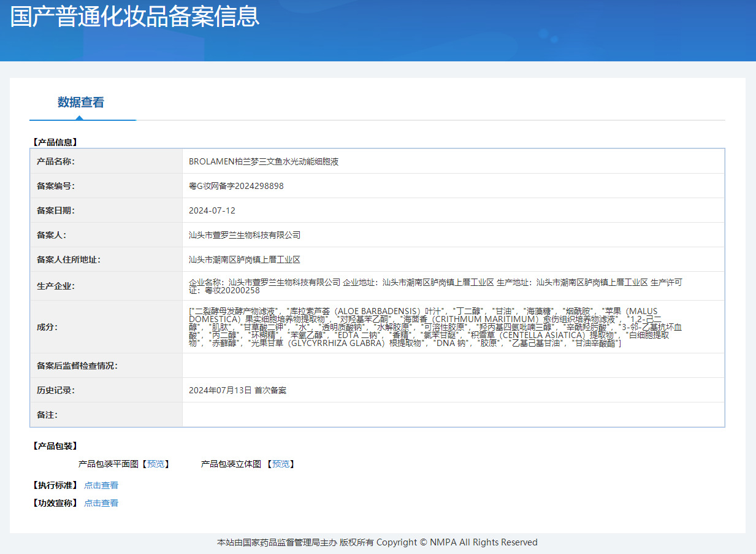Click the 【产品包装】 section heading
This screenshot has width=756, height=554.
pos(55,446)
